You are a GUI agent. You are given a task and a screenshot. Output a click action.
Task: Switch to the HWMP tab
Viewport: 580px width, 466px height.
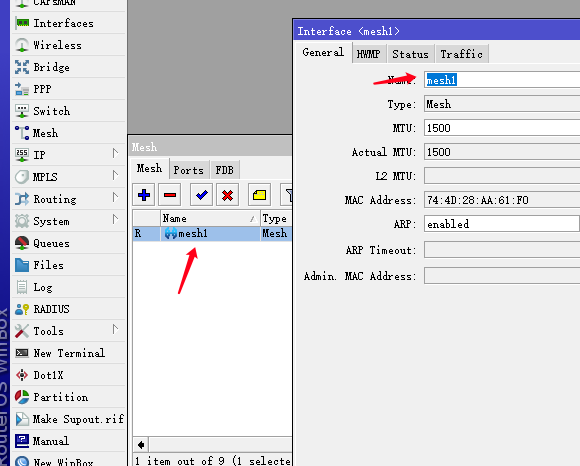tap(368, 54)
